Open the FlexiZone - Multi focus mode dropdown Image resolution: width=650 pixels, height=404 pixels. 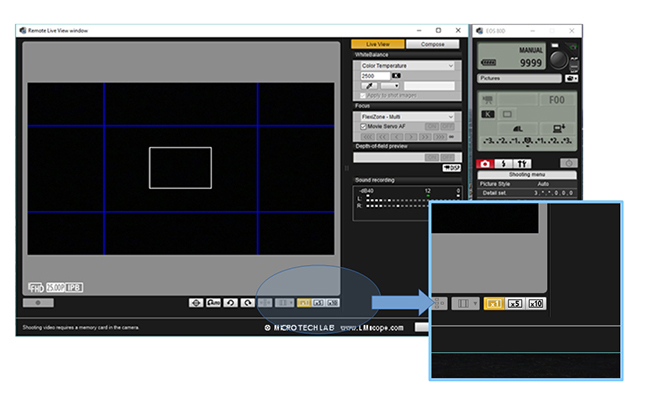pos(407,117)
